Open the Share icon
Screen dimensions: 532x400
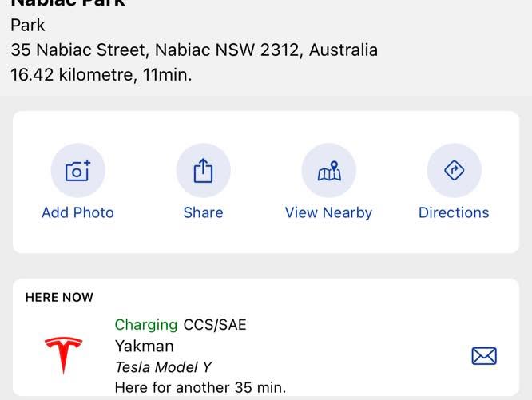pyautogui.click(x=203, y=170)
